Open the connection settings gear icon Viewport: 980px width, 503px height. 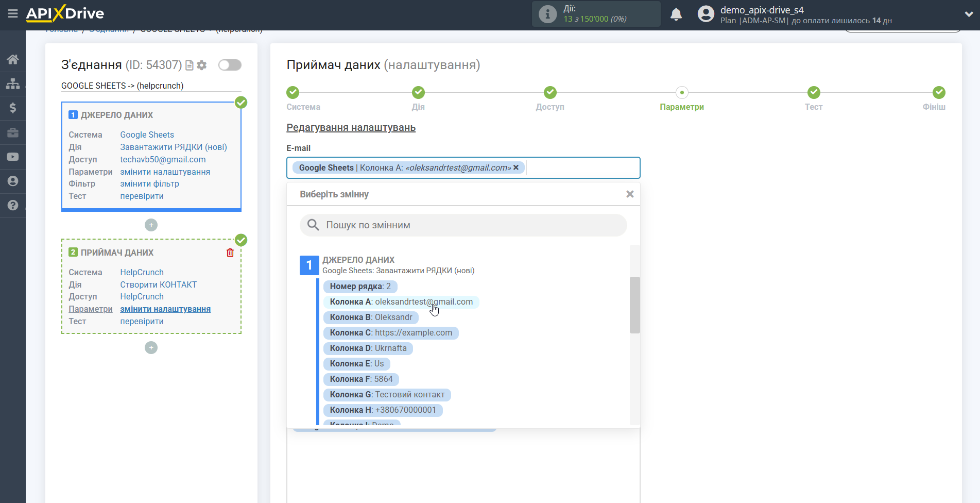tap(202, 65)
